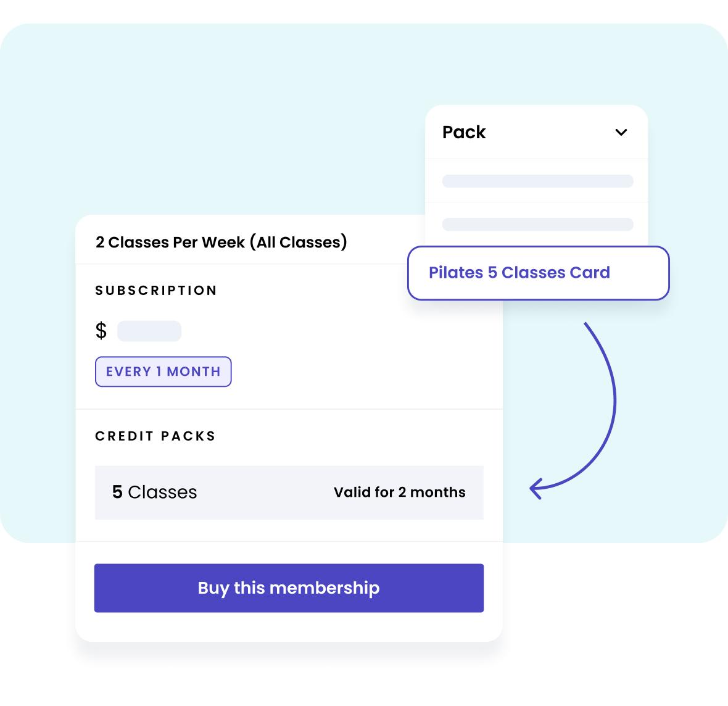Click the bold number 5 in credit pack

tap(117, 492)
